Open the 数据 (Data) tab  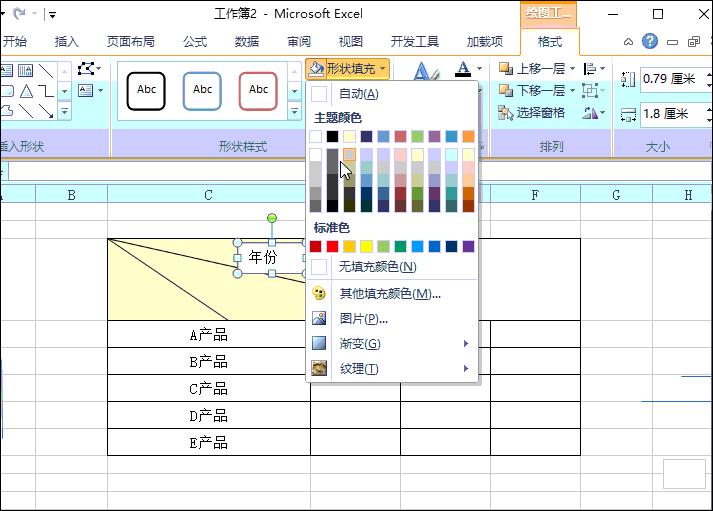247,42
